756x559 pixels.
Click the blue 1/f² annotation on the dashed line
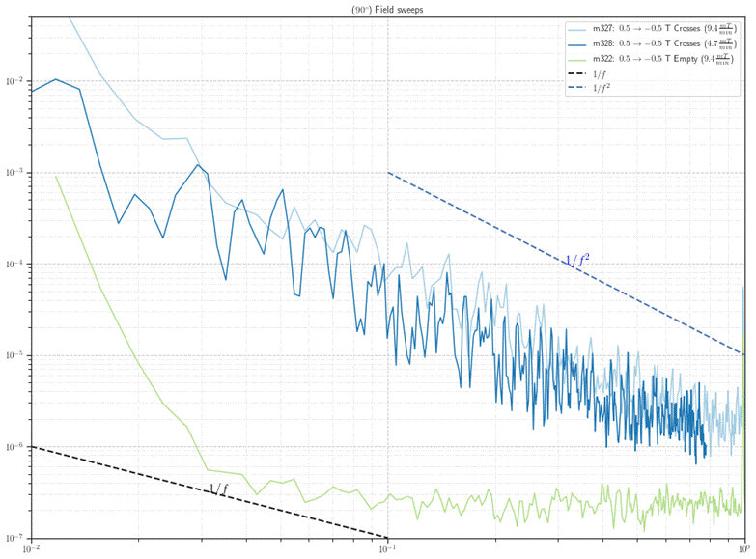click(x=576, y=261)
